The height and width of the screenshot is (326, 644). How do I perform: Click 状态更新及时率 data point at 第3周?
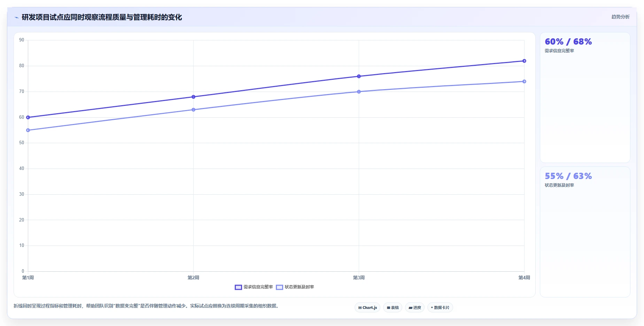pyautogui.click(x=359, y=92)
